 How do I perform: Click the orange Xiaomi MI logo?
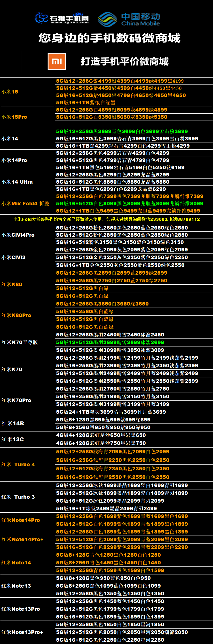tap(57, 61)
